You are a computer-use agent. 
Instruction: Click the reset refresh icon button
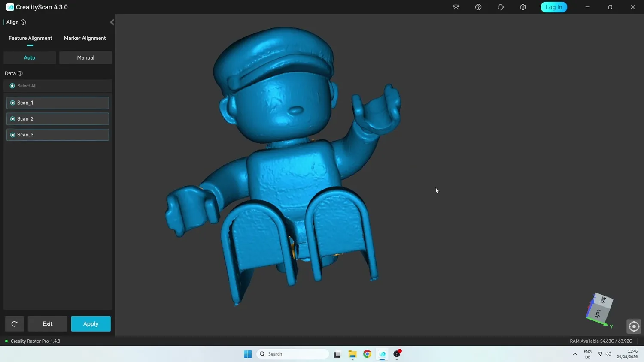tap(15, 324)
